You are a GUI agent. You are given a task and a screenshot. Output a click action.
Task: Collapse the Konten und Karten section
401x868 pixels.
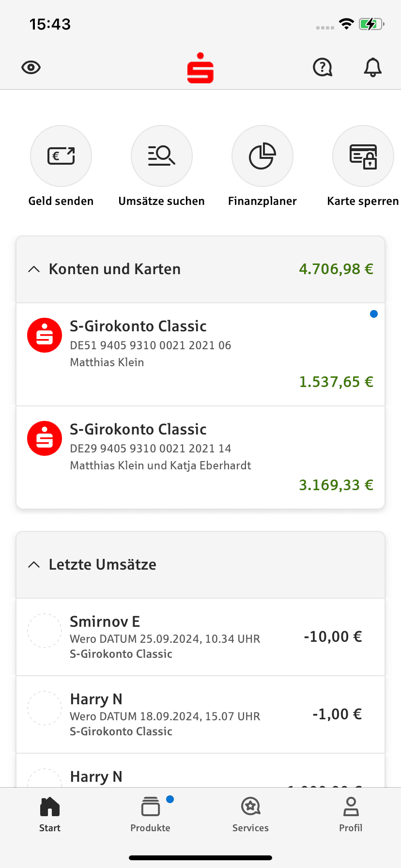coord(34,269)
